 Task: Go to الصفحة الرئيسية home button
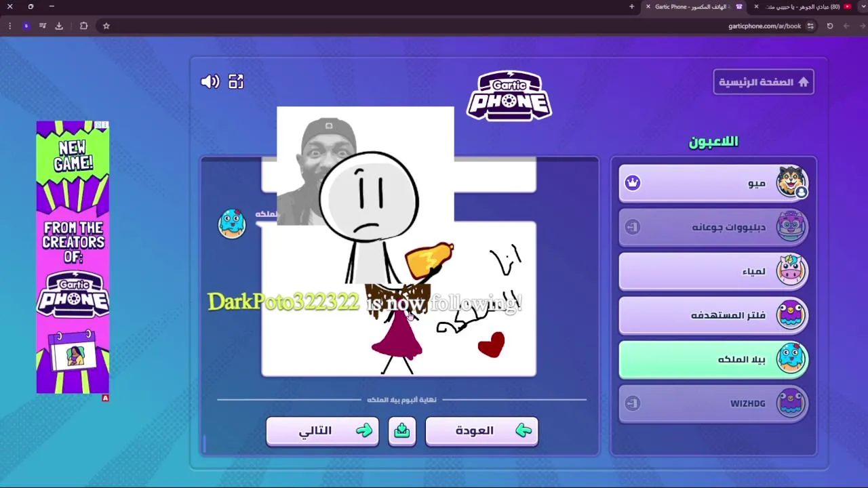click(x=764, y=82)
